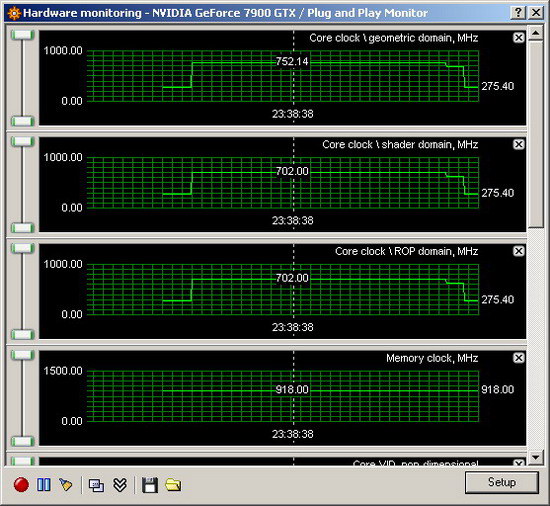
Task: Close the geometric domain core clock graph
Action: coord(519,38)
